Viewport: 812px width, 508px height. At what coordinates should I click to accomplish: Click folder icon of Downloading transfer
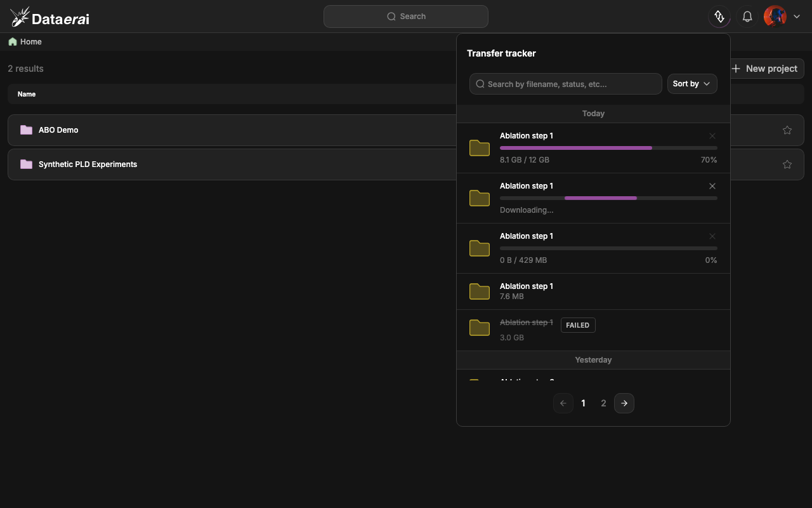[x=480, y=198]
